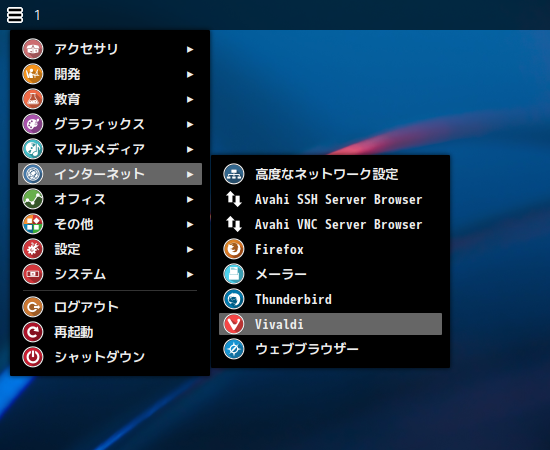Click the その他 colored squares icon
The height and width of the screenshot is (450, 550).
pos(33,224)
